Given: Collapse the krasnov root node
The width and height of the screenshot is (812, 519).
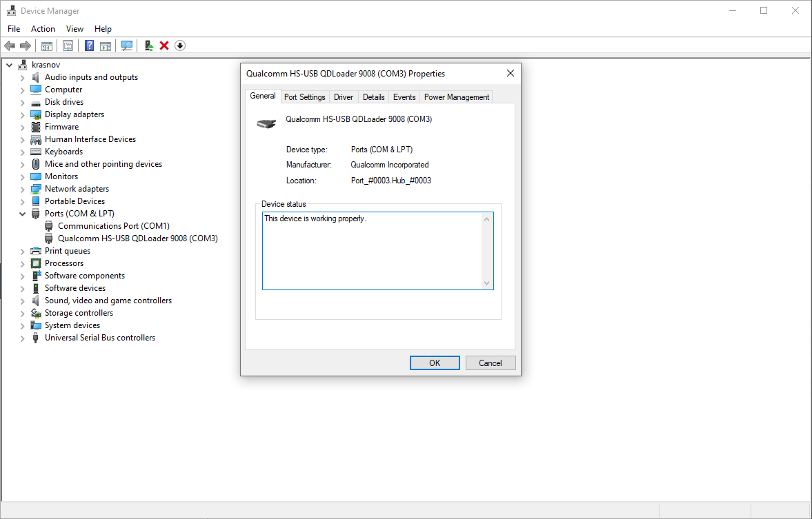Looking at the screenshot, I should pos(10,65).
